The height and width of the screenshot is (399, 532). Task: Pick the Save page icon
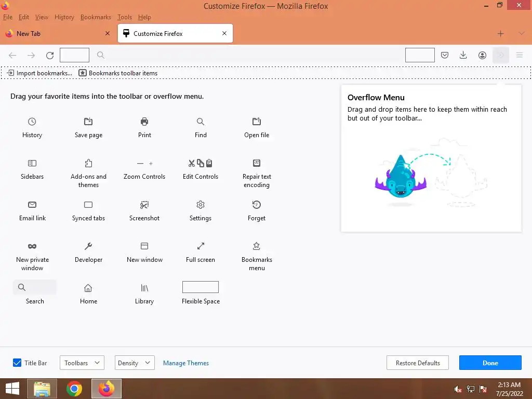pyautogui.click(x=88, y=122)
